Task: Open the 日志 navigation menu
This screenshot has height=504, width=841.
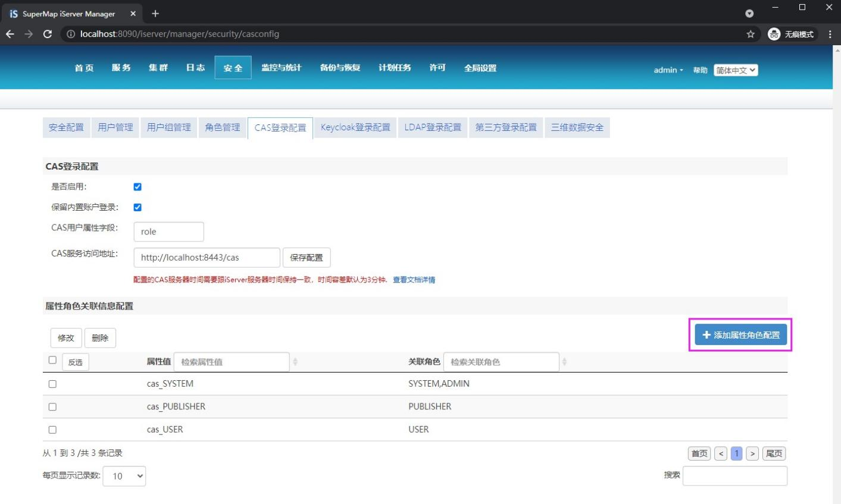Action: point(195,68)
